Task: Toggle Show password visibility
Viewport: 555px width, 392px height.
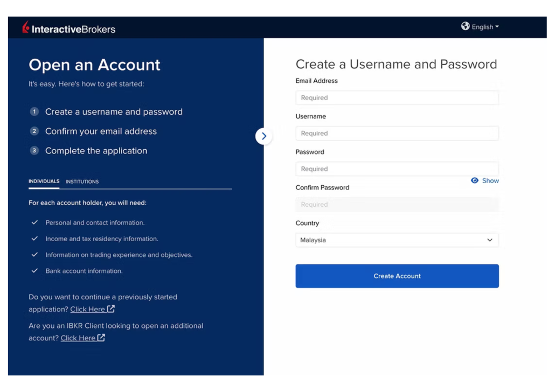Action: coord(485,181)
